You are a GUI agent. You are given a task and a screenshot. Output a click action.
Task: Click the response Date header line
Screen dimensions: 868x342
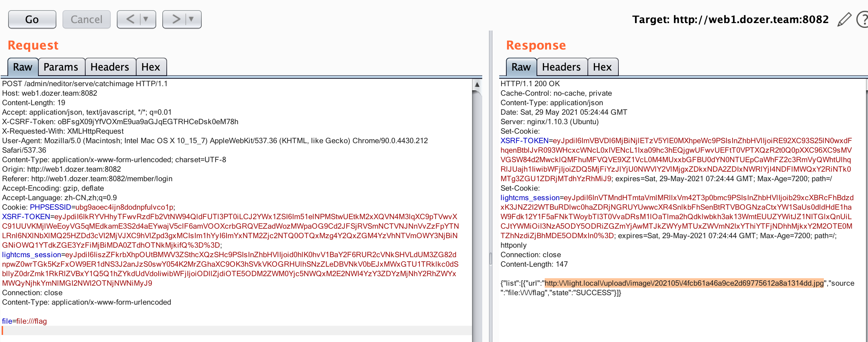coord(564,112)
